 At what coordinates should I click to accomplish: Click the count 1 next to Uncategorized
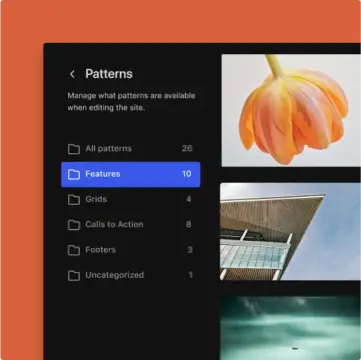click(x=191, y=275)
